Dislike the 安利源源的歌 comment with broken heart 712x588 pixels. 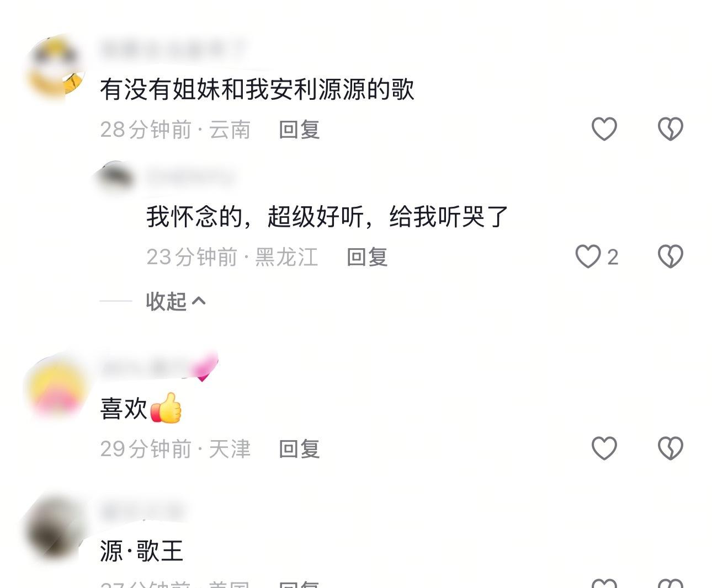tap(670, 129)
